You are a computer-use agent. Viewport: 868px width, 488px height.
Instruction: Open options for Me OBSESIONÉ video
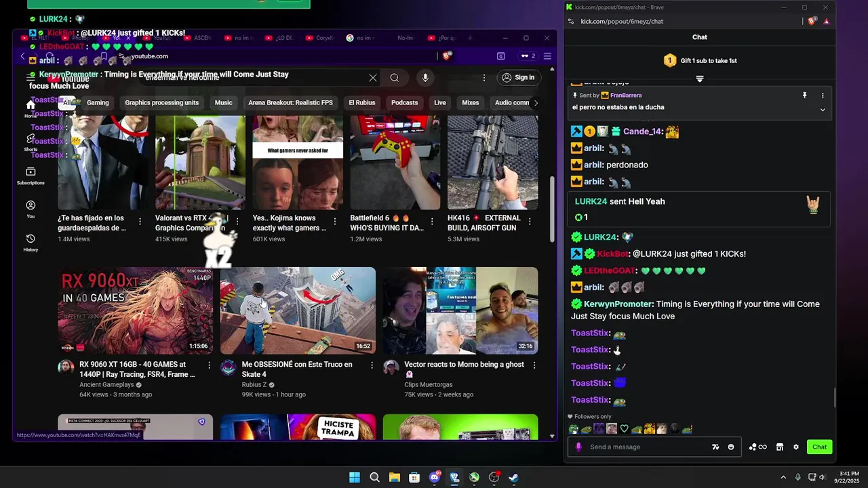tap(372, 365)
